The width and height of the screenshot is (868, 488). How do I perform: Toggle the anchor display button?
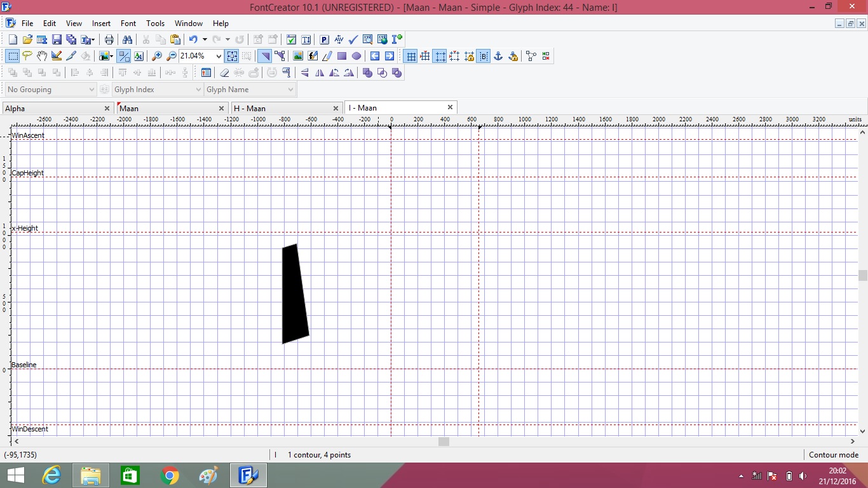[x=498, y=56]
